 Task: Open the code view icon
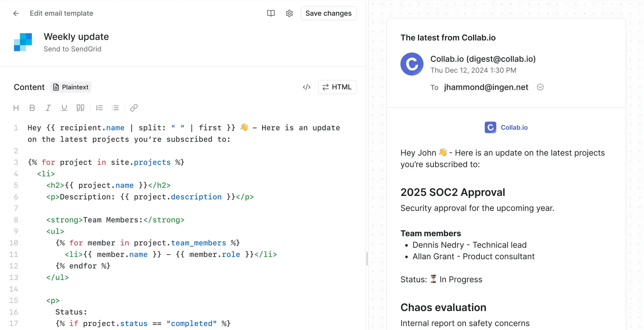pyautogui.click(x=307, y=87)
